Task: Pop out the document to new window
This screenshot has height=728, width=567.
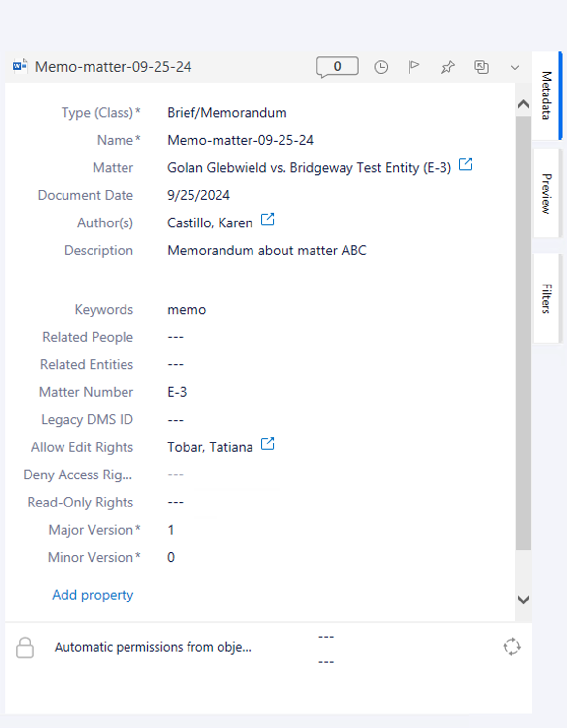Action: [481, 67]
